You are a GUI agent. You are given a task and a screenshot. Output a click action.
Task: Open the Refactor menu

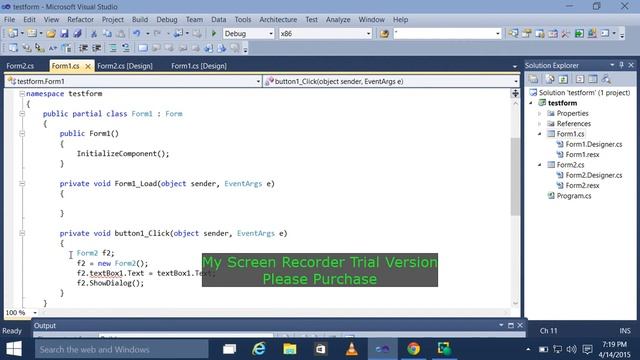(x=80, y=20)
